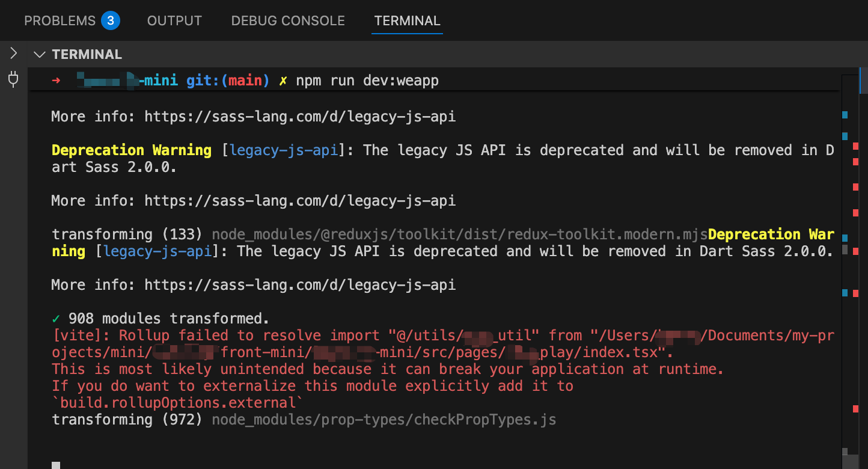Open the Ports panel via the plug icon
This screenshot has height=469, width=868.
point(13,80)
